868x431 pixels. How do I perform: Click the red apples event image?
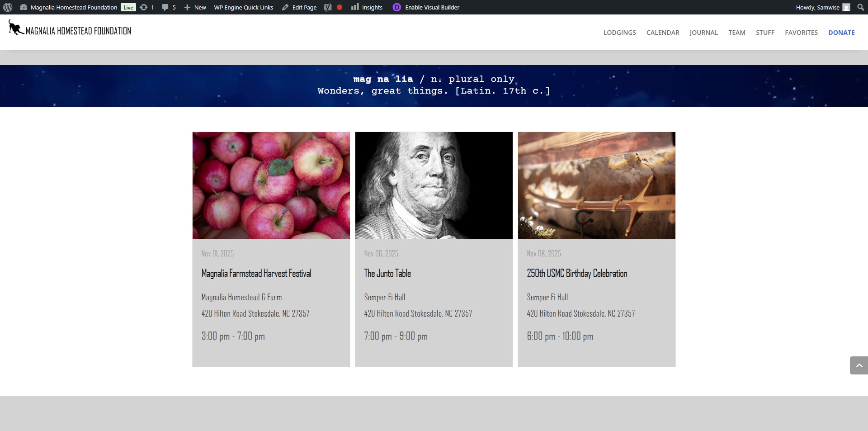[271, 185]
